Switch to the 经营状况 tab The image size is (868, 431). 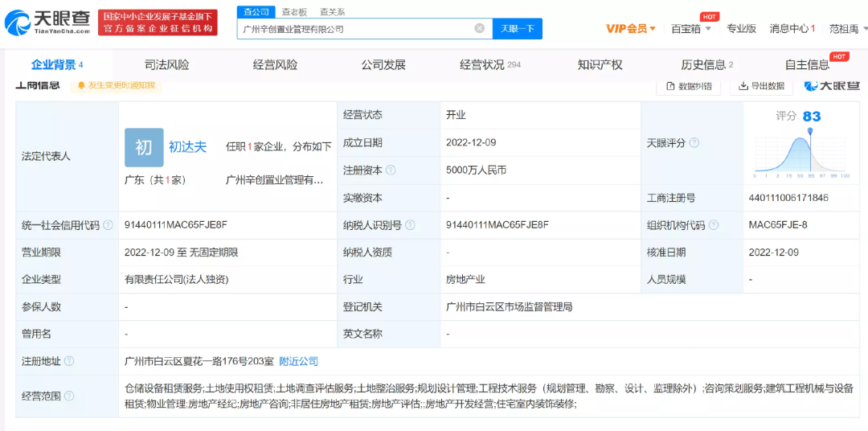point(490,65)
